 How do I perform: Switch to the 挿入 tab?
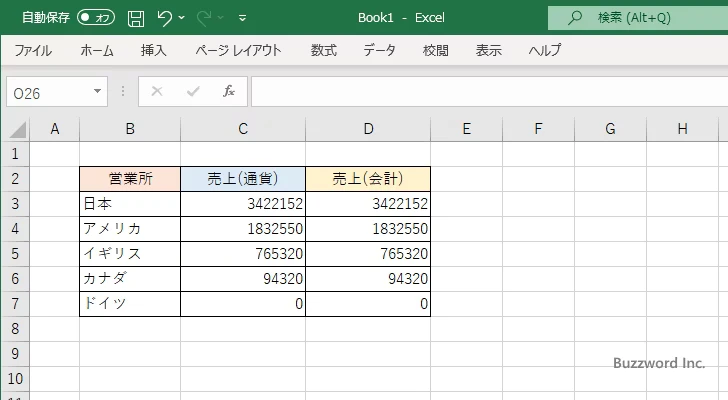(x=154, y=50)
